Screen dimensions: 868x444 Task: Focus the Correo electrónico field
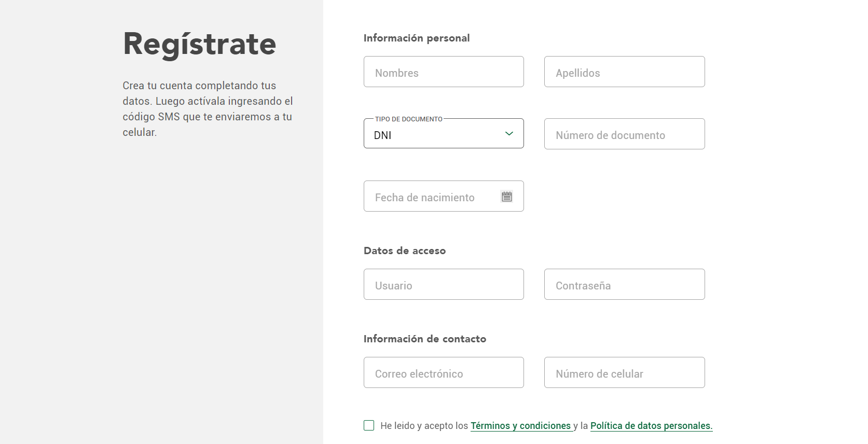click(444, 372)
